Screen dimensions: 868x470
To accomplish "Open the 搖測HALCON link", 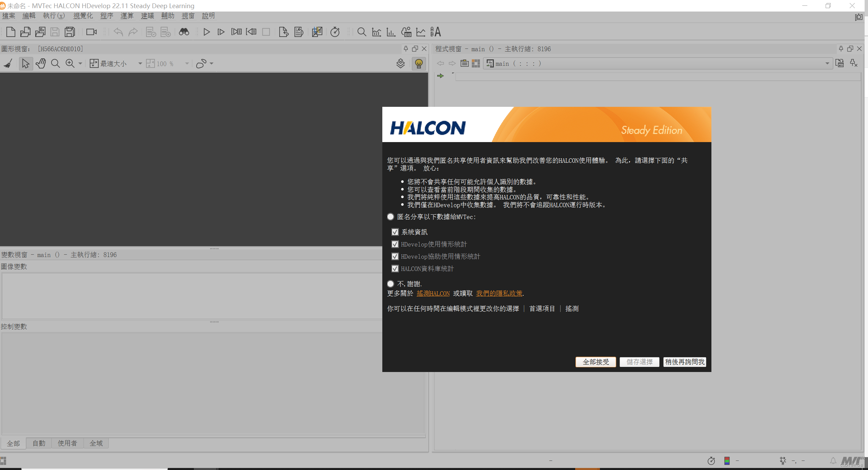I will tap(433, 293).
